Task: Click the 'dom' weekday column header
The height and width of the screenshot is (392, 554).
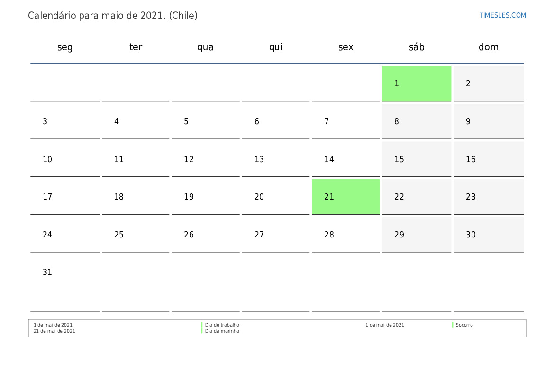Action: click(488, 47)
